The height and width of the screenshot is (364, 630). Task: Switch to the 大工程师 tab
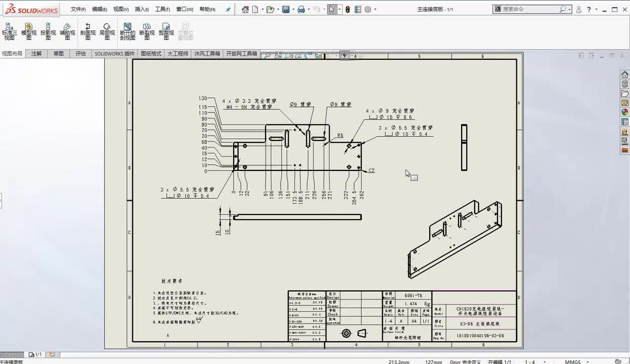[178, 54]
